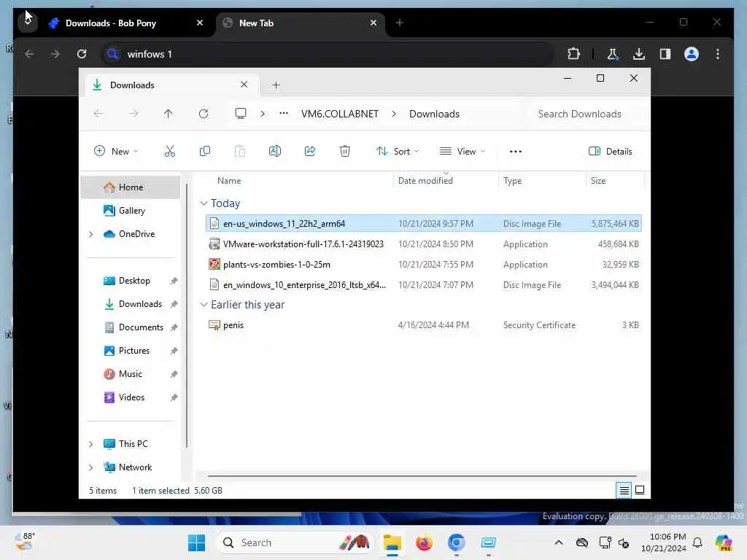Image resolution: width=747 pixels, height=560 pixels.
Task: Click the Chrome address bar showing winfows 1
Action: (329, 54)
